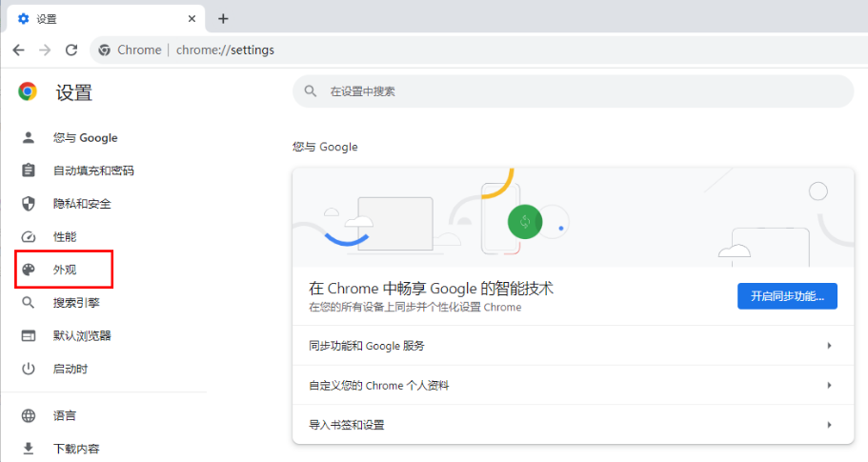868x462 pixels.
Task: Click the power icon for 启动时
Action: pyautogui.click(x=29, y=369)
